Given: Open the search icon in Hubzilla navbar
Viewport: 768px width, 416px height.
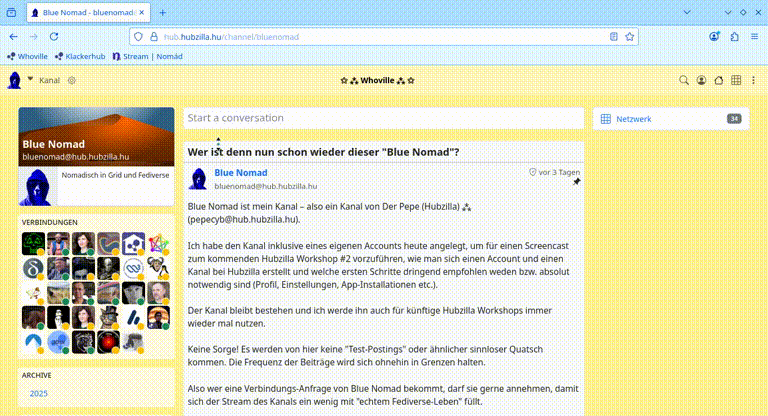Looking at the screenshot, I should 684,80.
